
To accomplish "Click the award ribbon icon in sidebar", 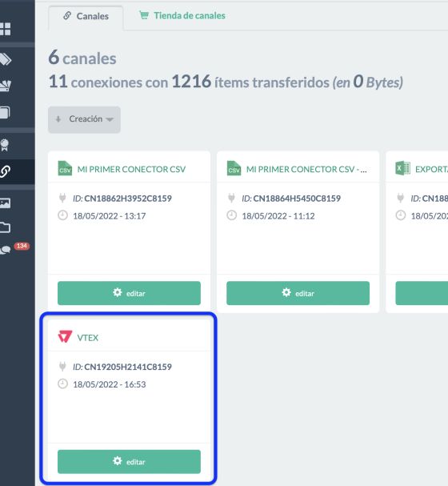I will tap(5, 145).
